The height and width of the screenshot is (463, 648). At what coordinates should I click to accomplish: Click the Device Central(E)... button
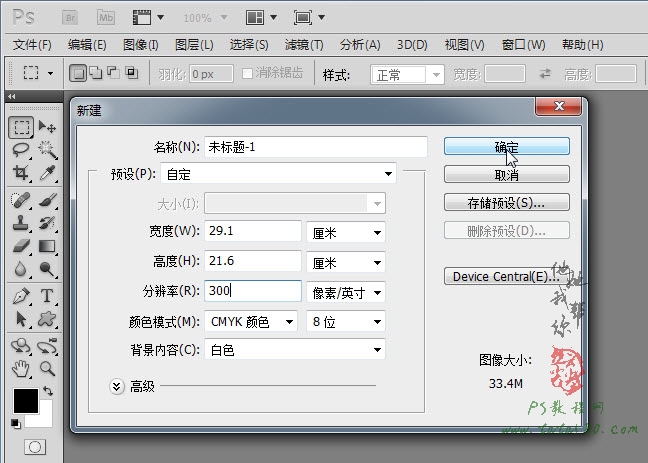(507, 276)
